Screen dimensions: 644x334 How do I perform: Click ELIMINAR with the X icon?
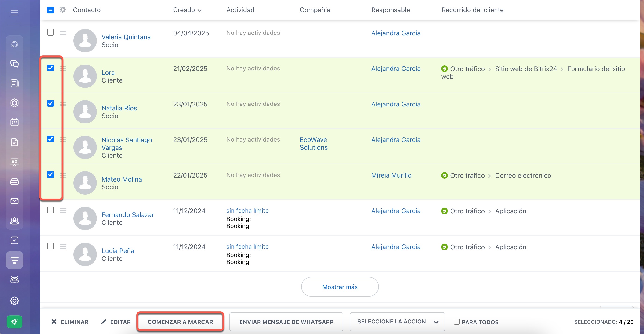pyautogui.click(x=70, y=322)
